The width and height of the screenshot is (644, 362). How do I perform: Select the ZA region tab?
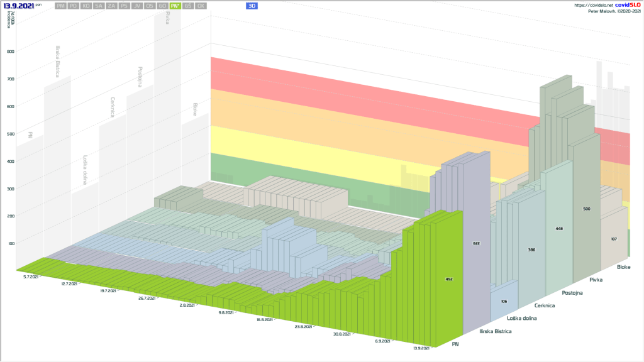point(111,6)
